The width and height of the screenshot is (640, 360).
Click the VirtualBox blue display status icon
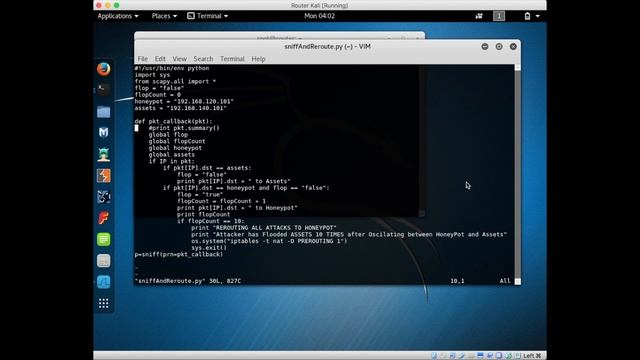pyautogui.click(x=480, y=356)
